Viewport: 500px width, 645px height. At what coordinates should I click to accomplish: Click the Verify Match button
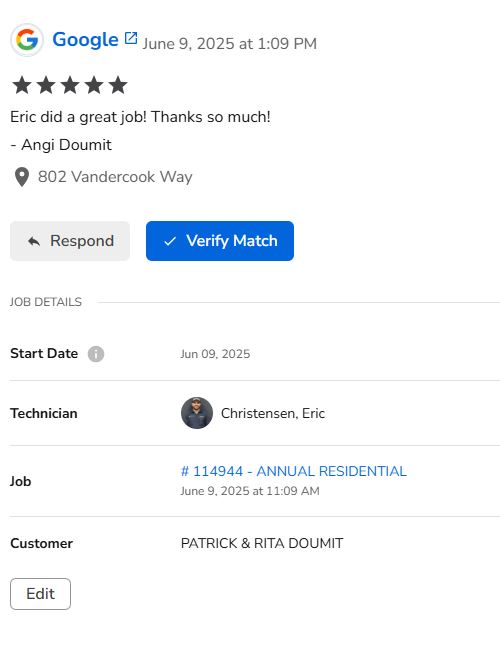[x=220, y=241]
